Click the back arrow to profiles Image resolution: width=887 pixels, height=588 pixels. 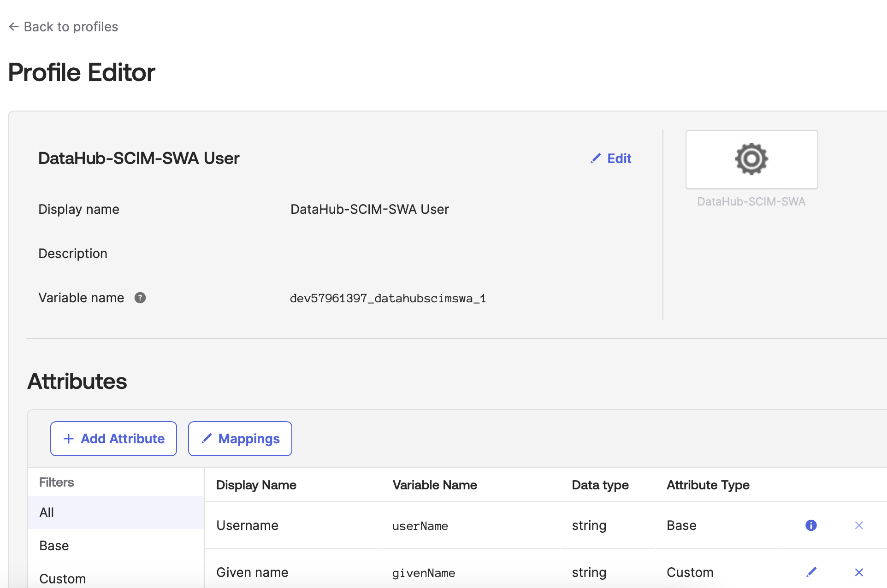point(13,27)
